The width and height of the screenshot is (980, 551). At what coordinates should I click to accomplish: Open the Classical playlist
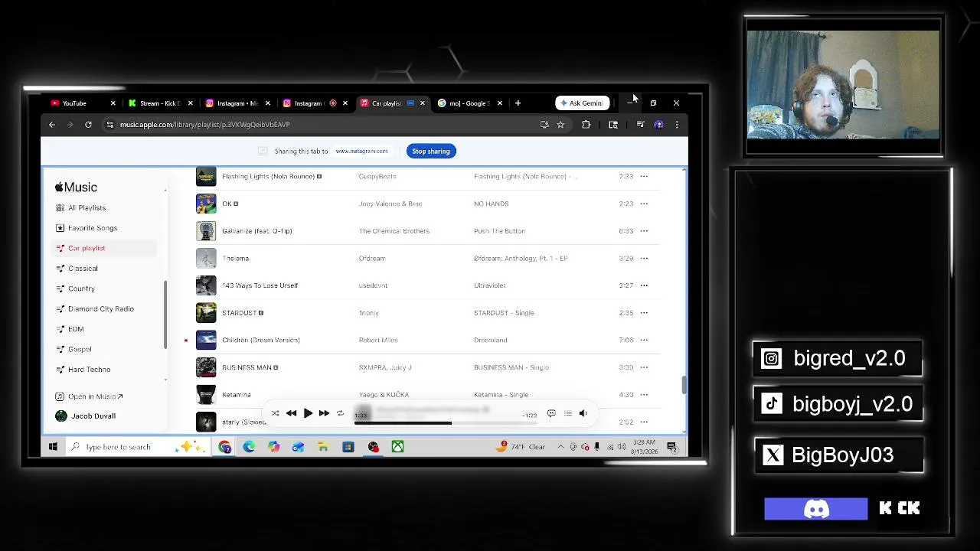tap(105, 269)
